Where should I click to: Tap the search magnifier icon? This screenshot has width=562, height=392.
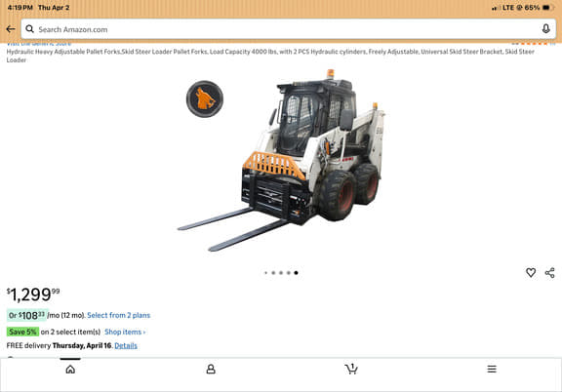[29, 29]
